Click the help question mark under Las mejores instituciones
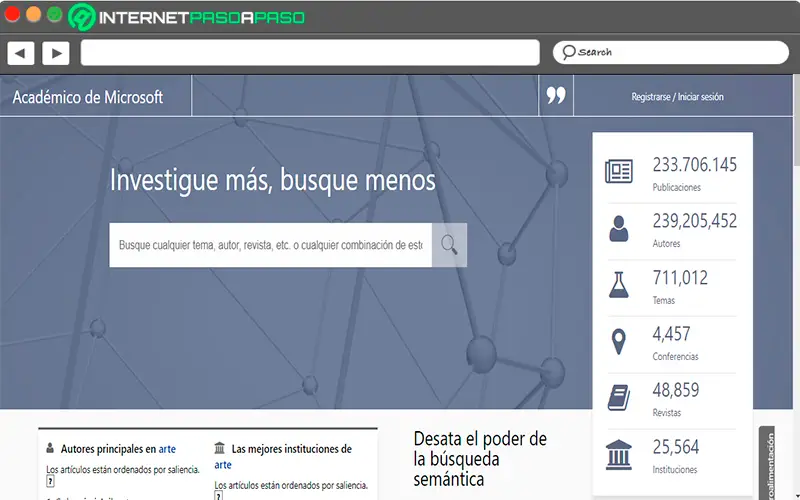The image size is (800, 500). [218, 495]
